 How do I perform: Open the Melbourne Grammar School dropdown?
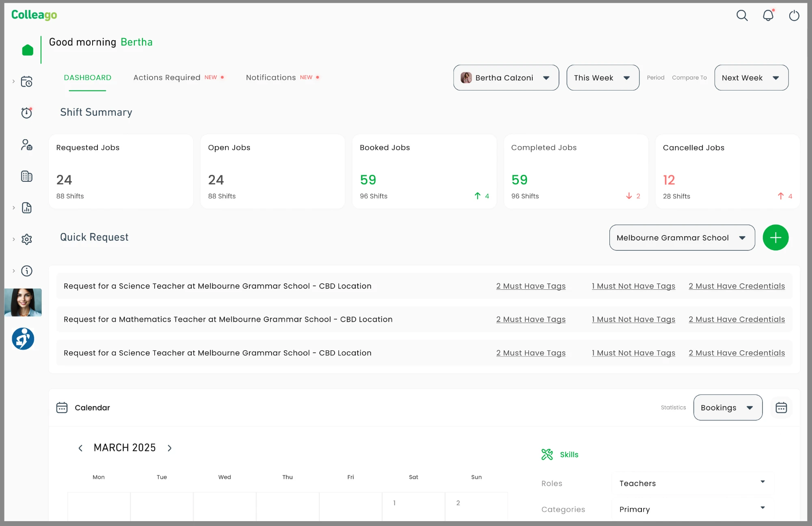tap(682, 238)
